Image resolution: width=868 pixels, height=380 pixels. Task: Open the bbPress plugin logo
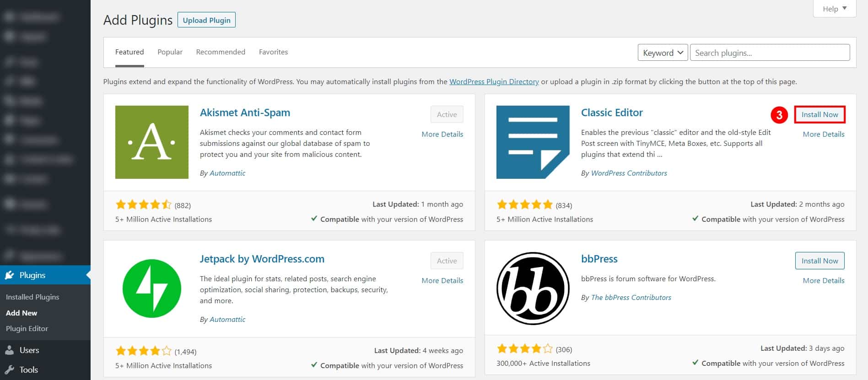[533, 289]
